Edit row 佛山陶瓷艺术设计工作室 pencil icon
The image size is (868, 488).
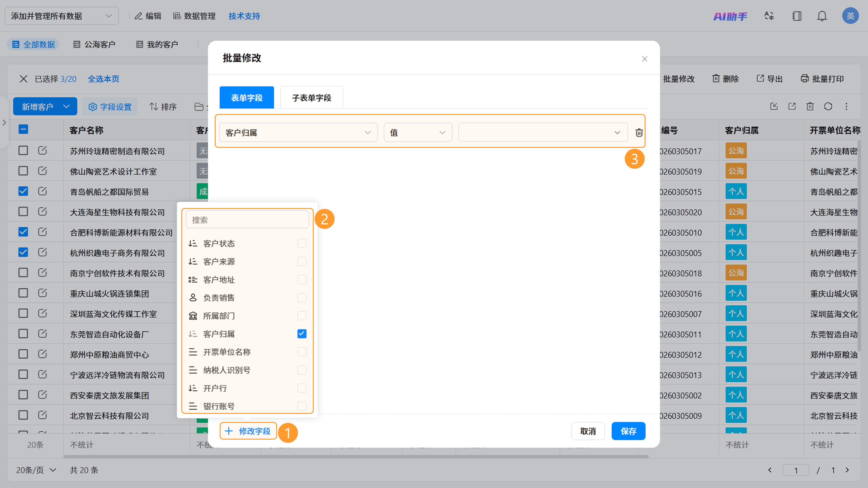pos(42,171)
